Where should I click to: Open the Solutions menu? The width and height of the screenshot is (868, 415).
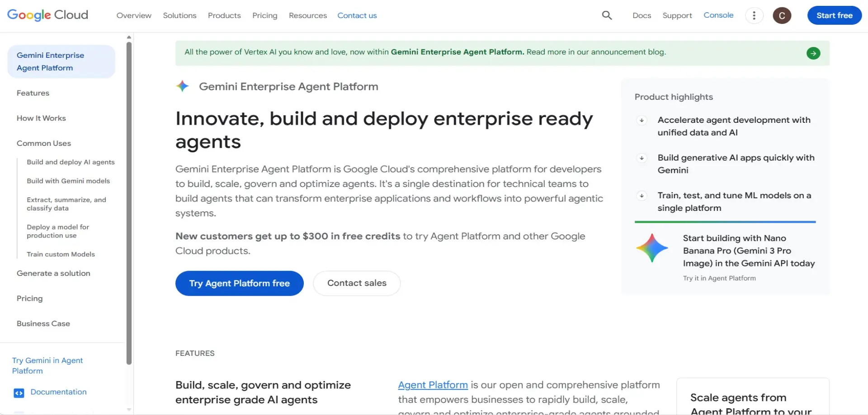179,15
